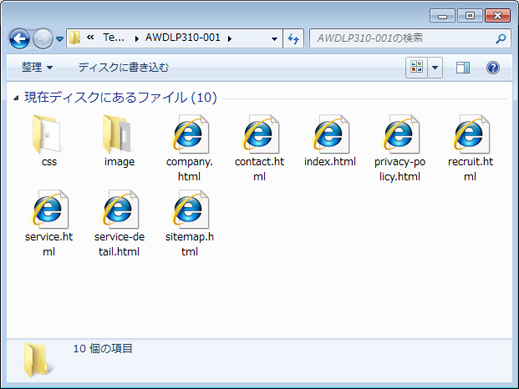Click ディスクに書き込む button
Viewport: 519px width, 389px height.
pyautogui.click(x=124, y=67)
